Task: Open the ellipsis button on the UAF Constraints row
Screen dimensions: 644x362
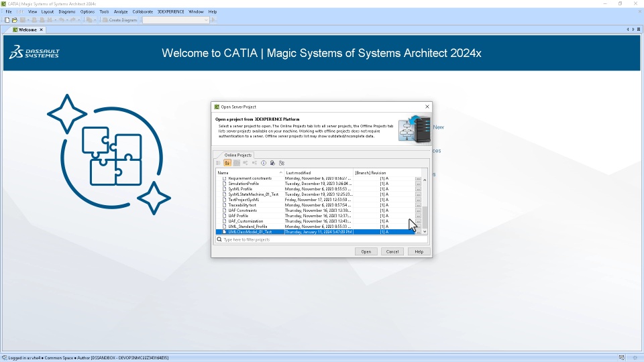Action: (x=418, y=210)
